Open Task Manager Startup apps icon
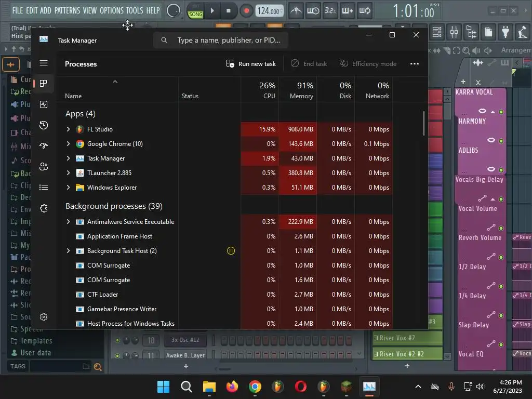 tap(44, 146)
